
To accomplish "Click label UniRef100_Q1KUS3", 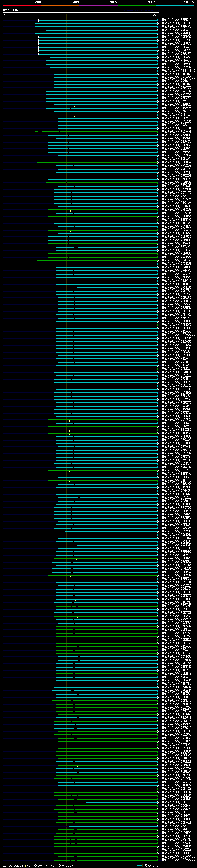I will [177, 236].
